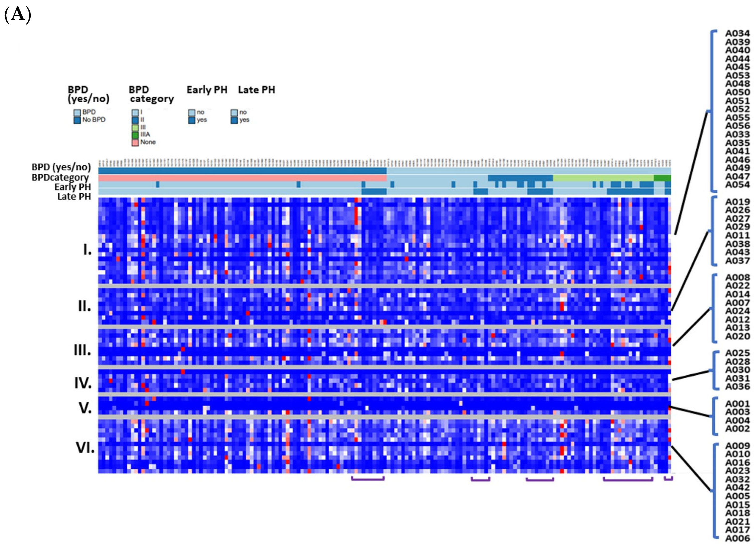This screenshot has width=756, height=547.
Task: Select the pink None category swatch
Action: [135, 143]
